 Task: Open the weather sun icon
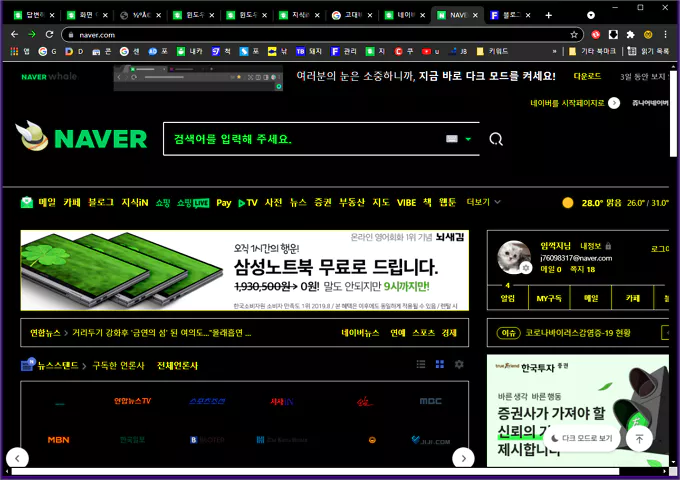tap(568, 202)
